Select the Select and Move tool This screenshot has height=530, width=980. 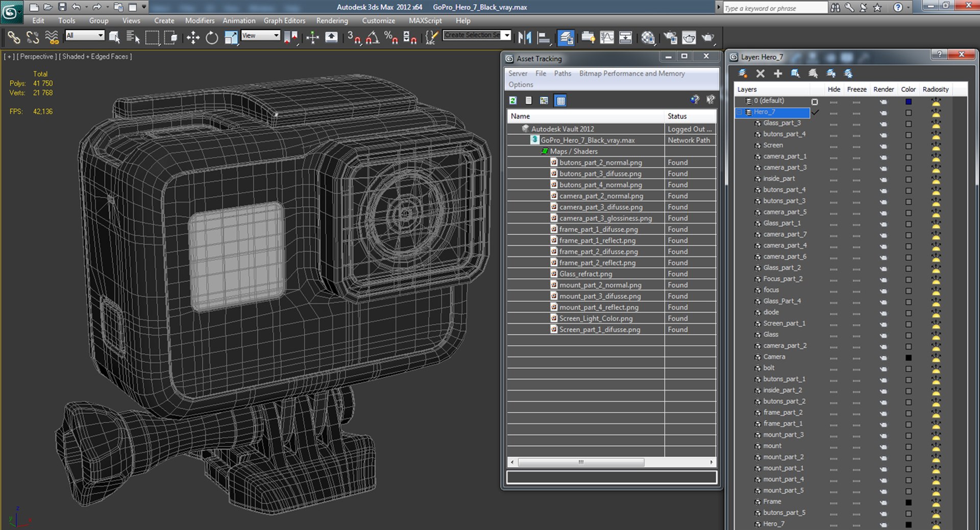pyautogui.click(x=193, y=37)
